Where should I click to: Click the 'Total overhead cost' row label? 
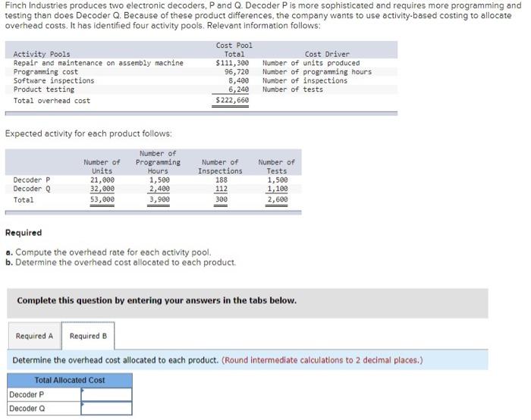(x=52, y=101)
